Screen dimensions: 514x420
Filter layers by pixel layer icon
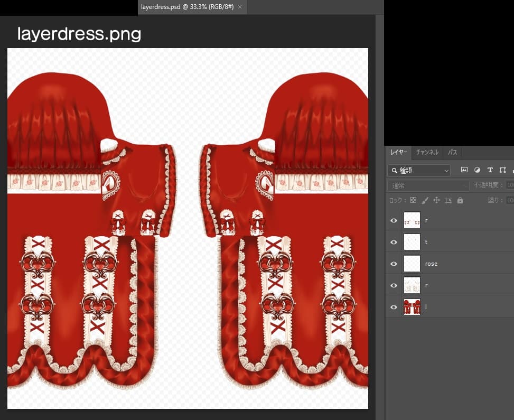[x=464, y=170]
